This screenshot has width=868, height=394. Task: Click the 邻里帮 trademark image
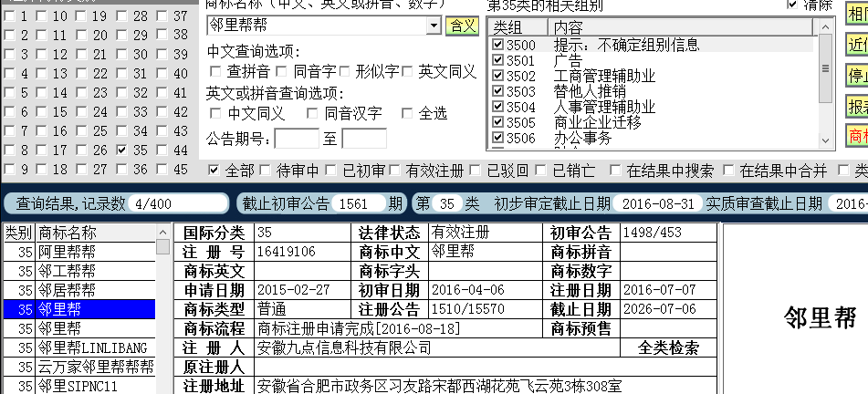click(820, 317)
